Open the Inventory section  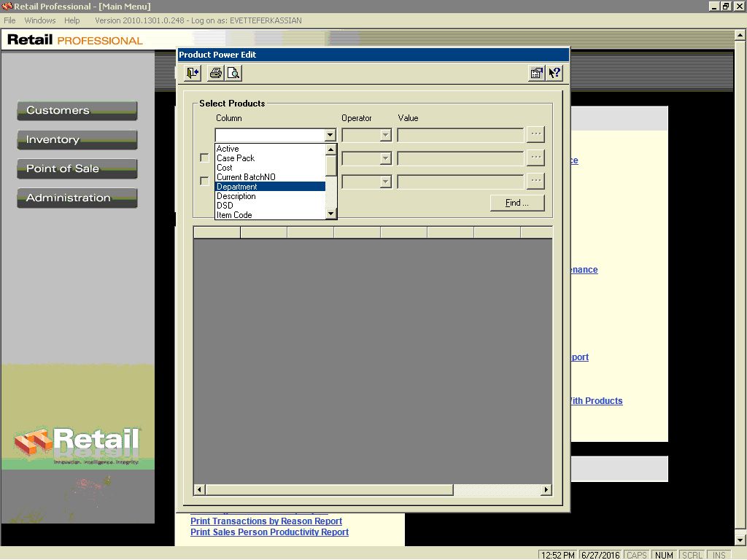(x=77, y=139)
